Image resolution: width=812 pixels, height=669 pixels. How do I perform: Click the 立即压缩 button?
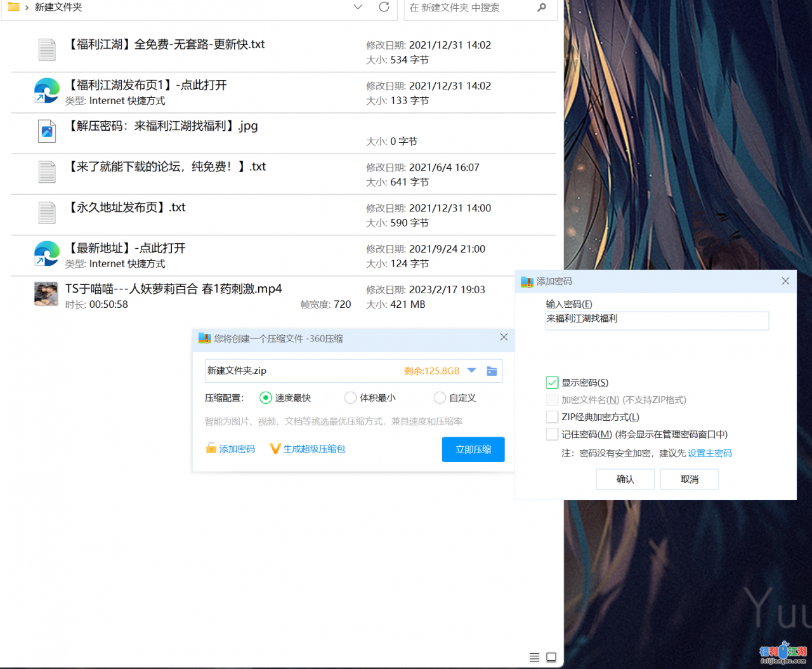473,449
